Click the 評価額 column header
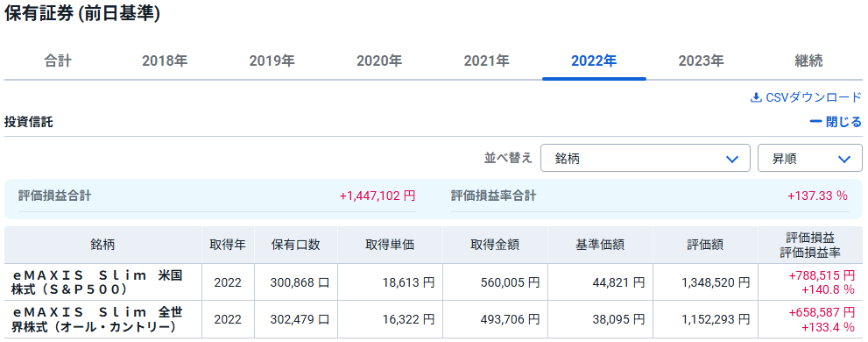This screenshot has height=342, width=868. click(705, 245)
